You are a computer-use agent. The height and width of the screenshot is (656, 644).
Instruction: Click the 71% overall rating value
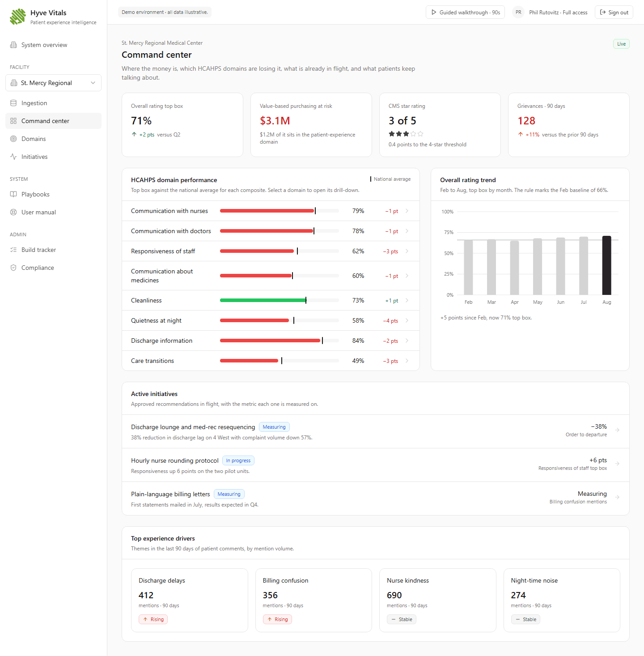pos(141,121)
